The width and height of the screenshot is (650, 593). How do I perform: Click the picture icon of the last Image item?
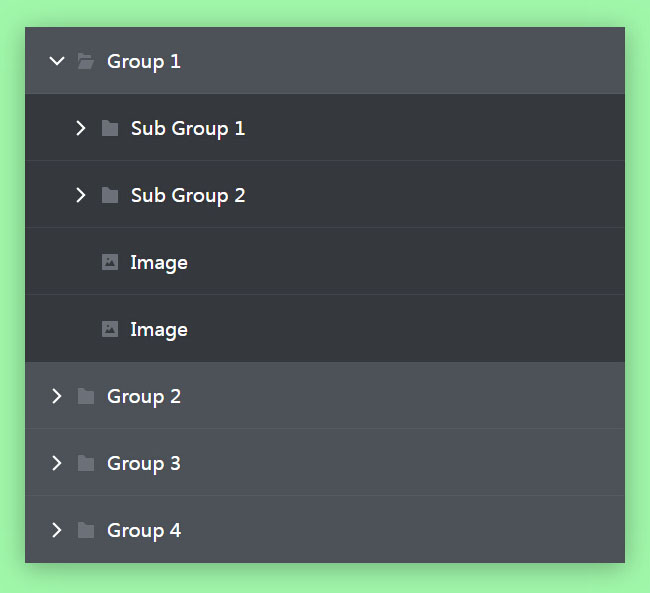[110, 329]
